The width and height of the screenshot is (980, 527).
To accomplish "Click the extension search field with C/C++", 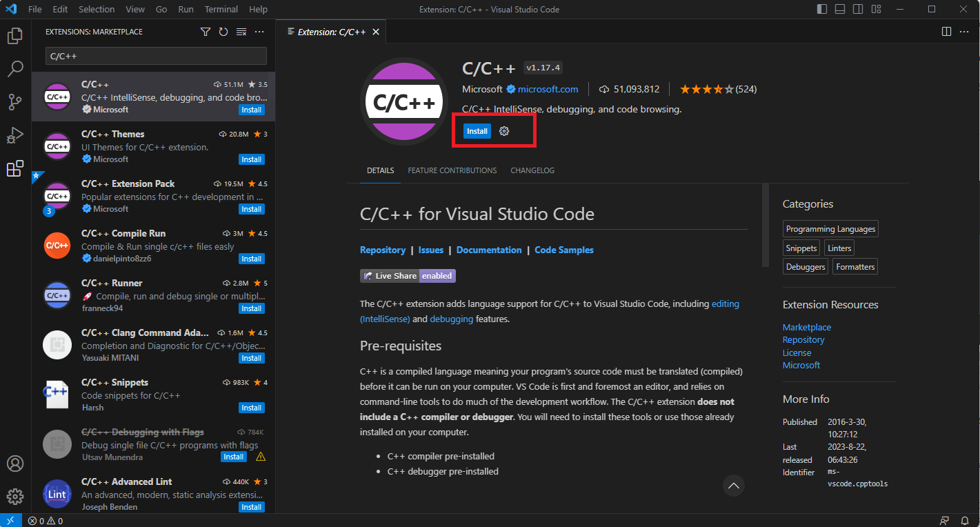I will [156, 56].
